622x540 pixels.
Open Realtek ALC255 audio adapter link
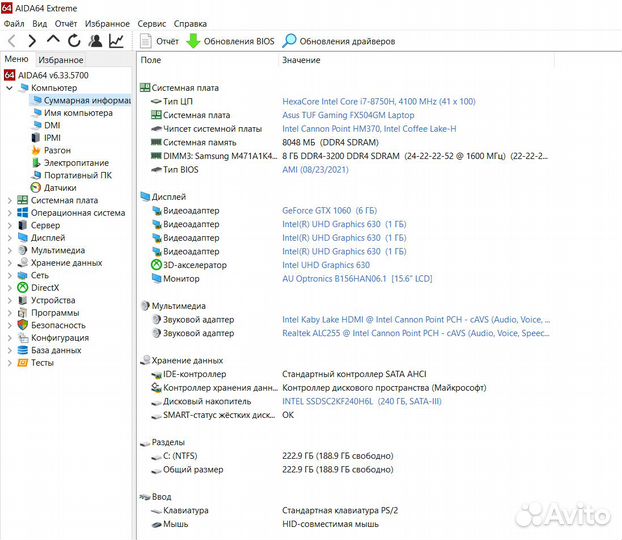[x=416, y=333]
